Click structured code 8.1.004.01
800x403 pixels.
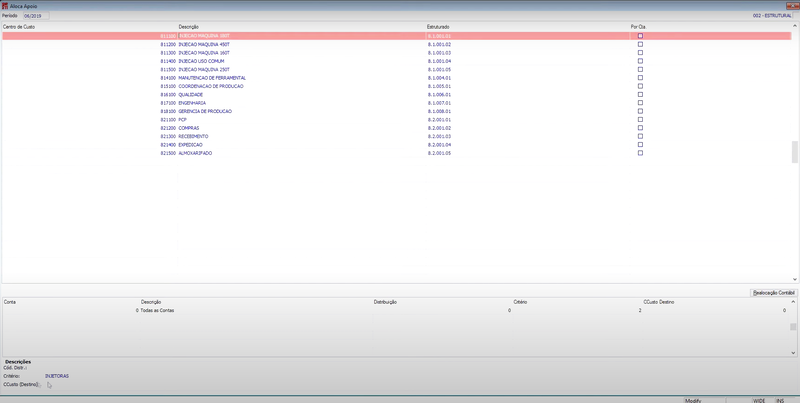pos(439,78)
